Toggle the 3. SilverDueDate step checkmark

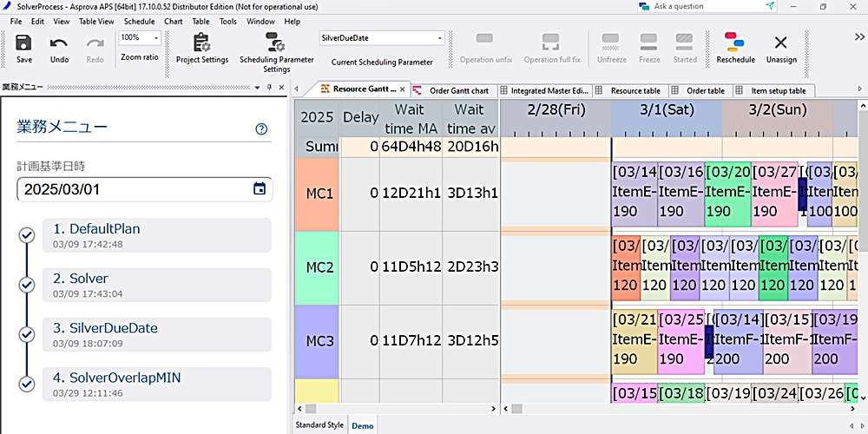pyautogui.click(x=27, y=334)
